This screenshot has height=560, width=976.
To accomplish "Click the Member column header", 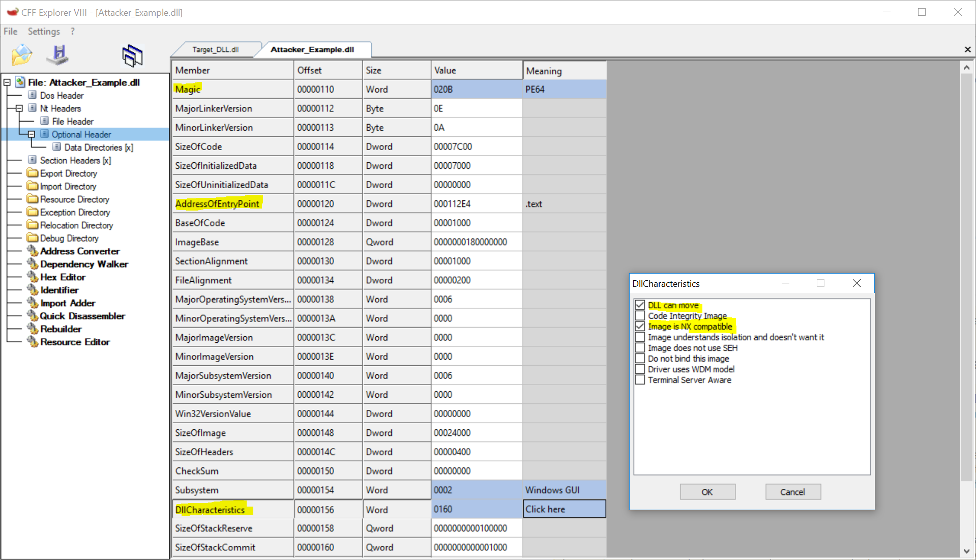I will (x=232, y=70).
